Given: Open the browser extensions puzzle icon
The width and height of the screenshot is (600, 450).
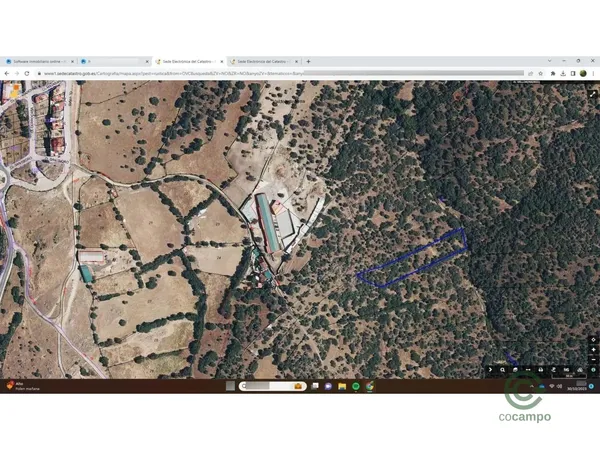Looking at the screenshot, I should pos(553,73).
